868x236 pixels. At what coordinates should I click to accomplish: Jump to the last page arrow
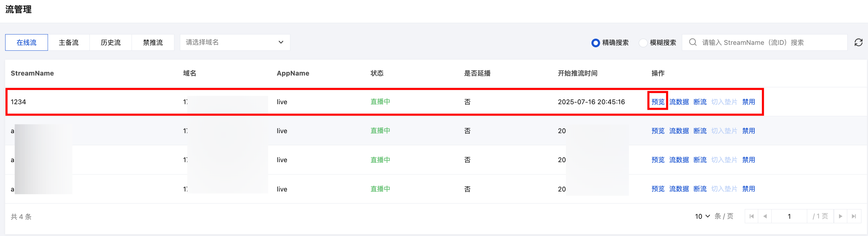click(x=854, y=216)
